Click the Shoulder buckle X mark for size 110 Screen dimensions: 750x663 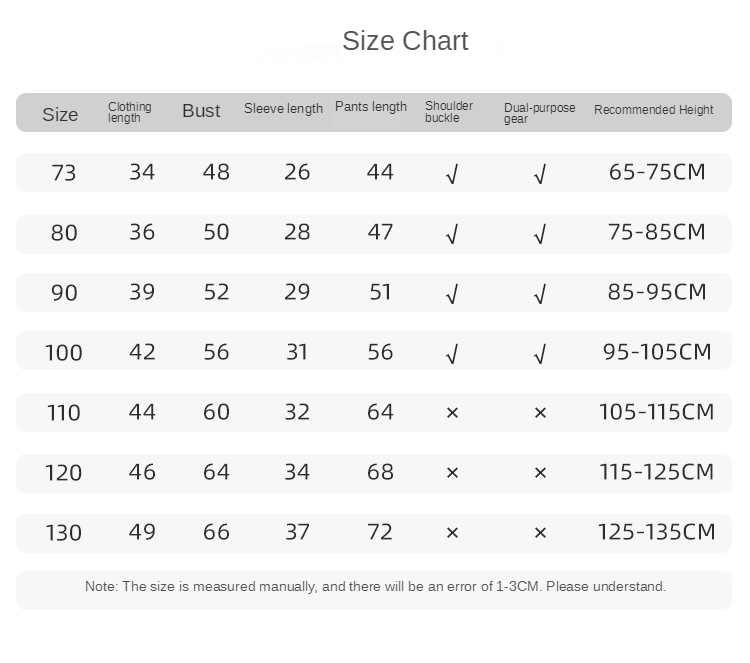point(452,412)
